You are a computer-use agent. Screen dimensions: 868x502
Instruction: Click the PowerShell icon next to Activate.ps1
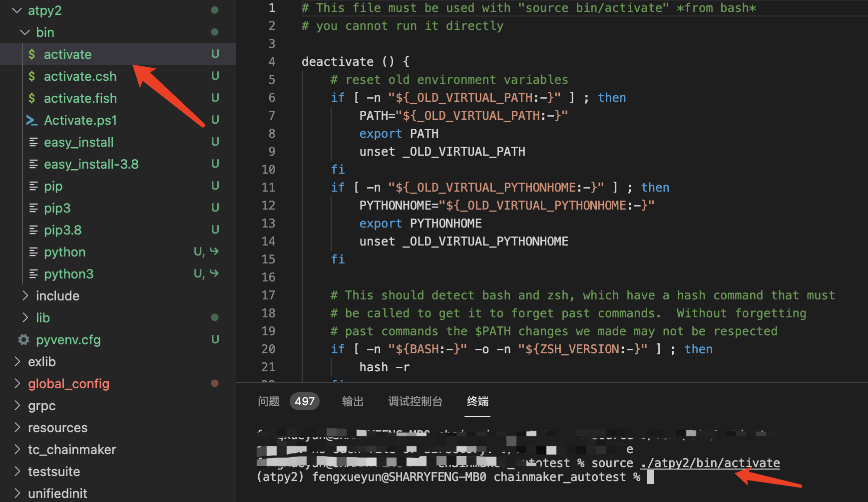pyautogui.click(x=31, y=120)
